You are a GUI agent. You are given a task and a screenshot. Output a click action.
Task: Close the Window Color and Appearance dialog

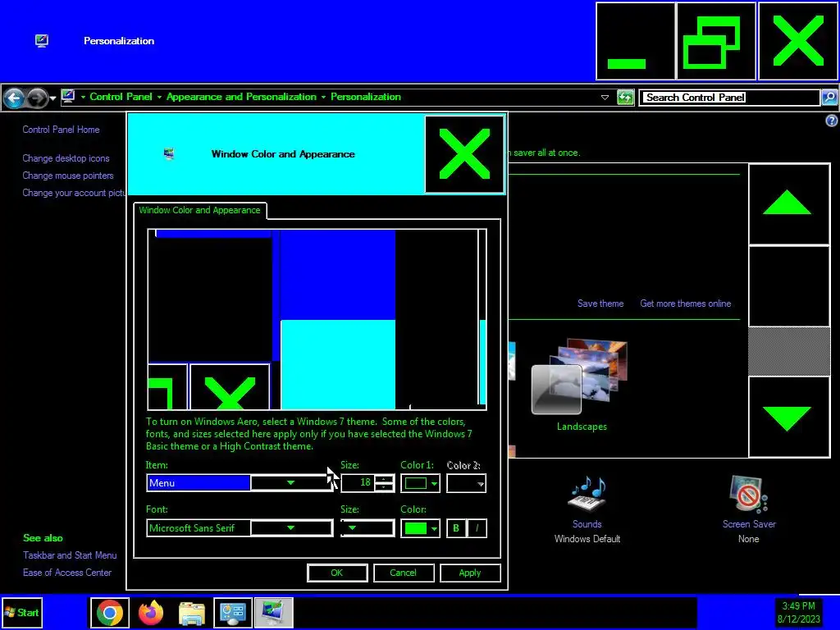tap(464, 154)
